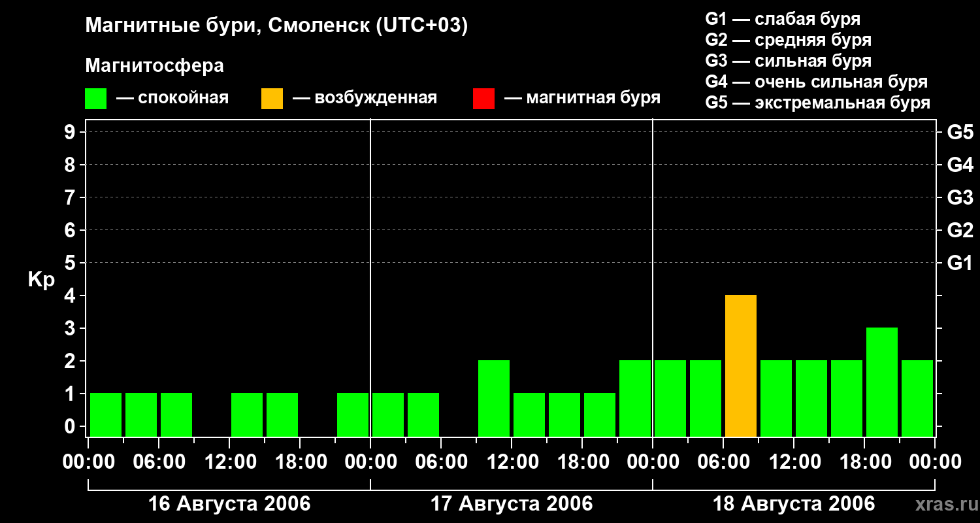Click the 'G5' label on the right scale
This screenshot has height=523, width=980.
(x=960, y=132)
